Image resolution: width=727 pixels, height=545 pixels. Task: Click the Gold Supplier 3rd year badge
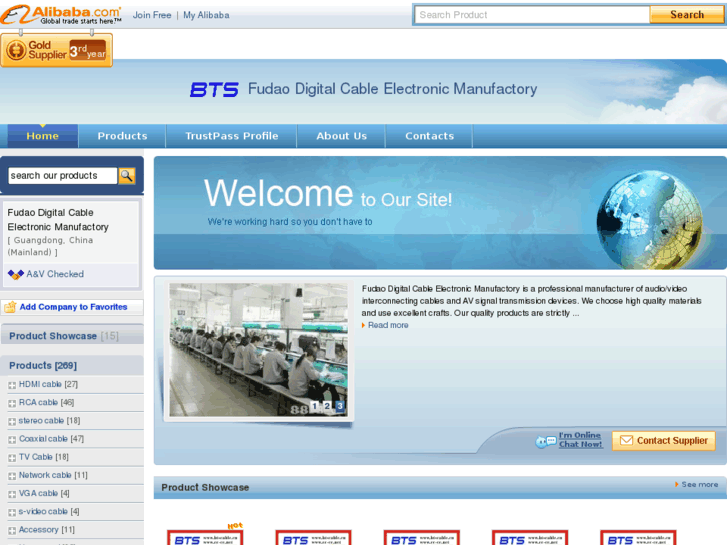click(56, 50)
